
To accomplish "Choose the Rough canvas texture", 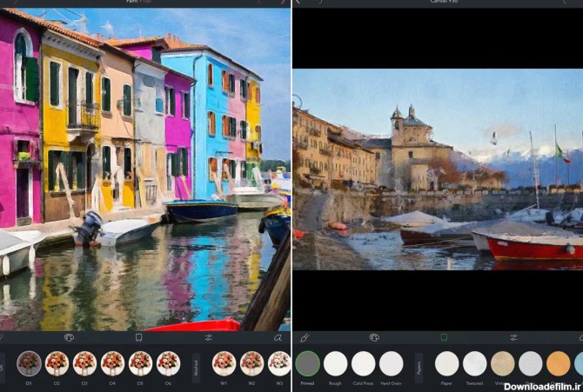I will click(x=335, y=363).
